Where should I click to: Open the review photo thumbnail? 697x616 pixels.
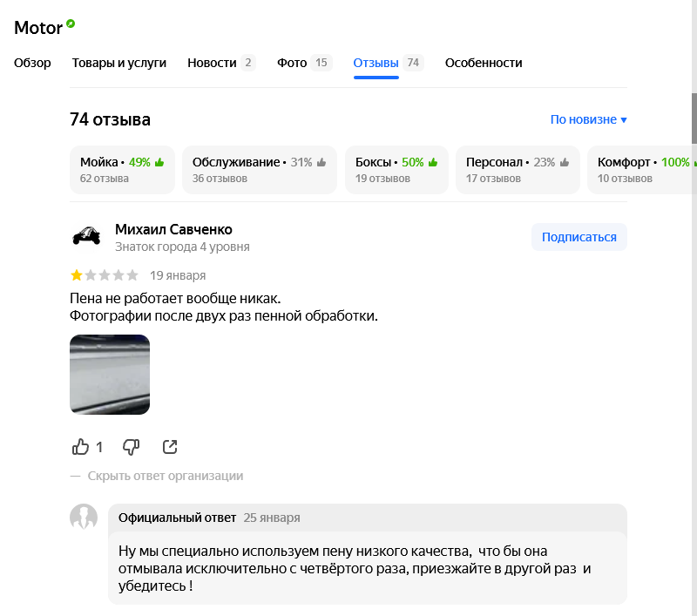[x=110, y=375]
